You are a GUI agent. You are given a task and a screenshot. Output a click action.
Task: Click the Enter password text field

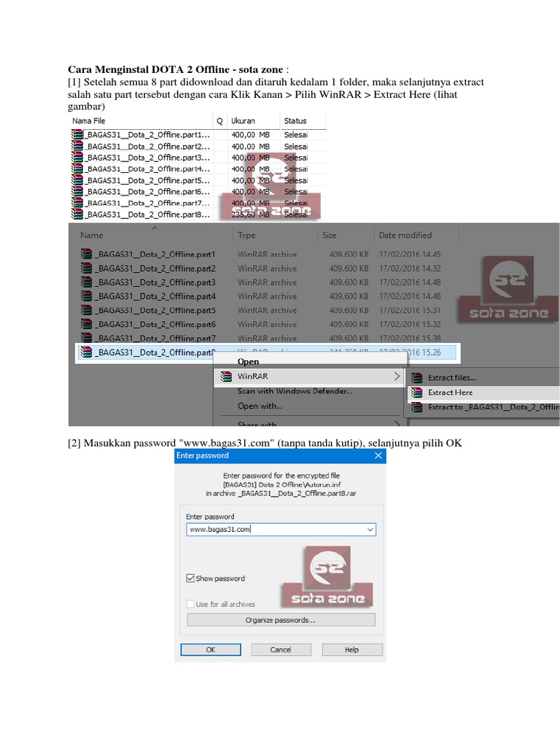(281, 530)
